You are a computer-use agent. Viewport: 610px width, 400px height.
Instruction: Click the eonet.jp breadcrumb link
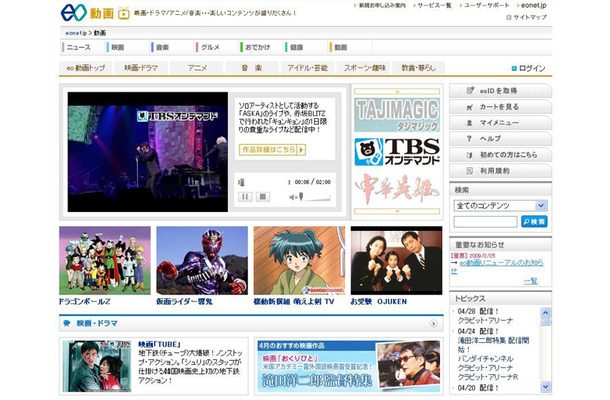pos(76,33)
